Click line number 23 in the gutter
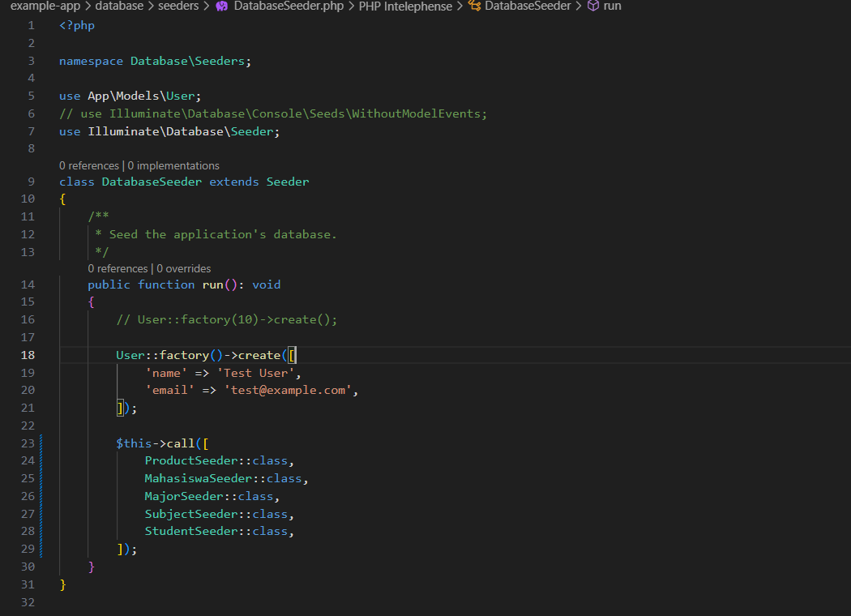The width and height of the screenshot is (851, 616). [x=28, y=443]
